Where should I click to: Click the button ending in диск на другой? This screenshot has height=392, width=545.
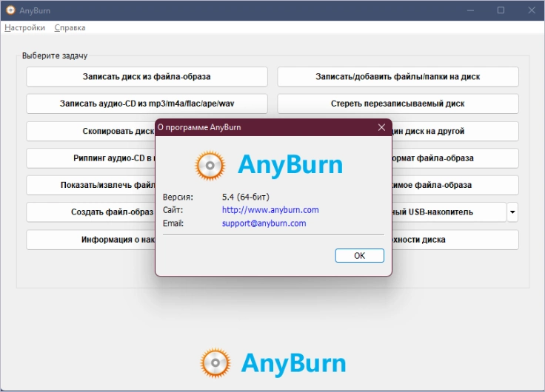(455, 131)
